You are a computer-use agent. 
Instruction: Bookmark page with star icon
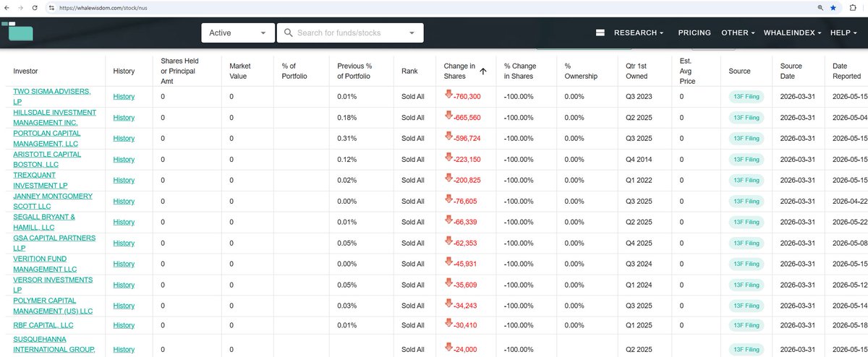pos(833,7)
